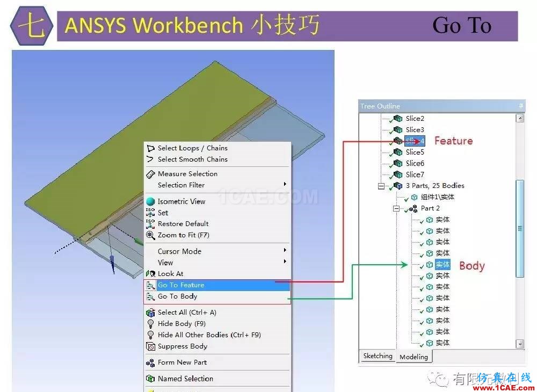This screenshot has height=392, width=537.
Task: Click the Go To Feature icon
Action: coord(150,285)
